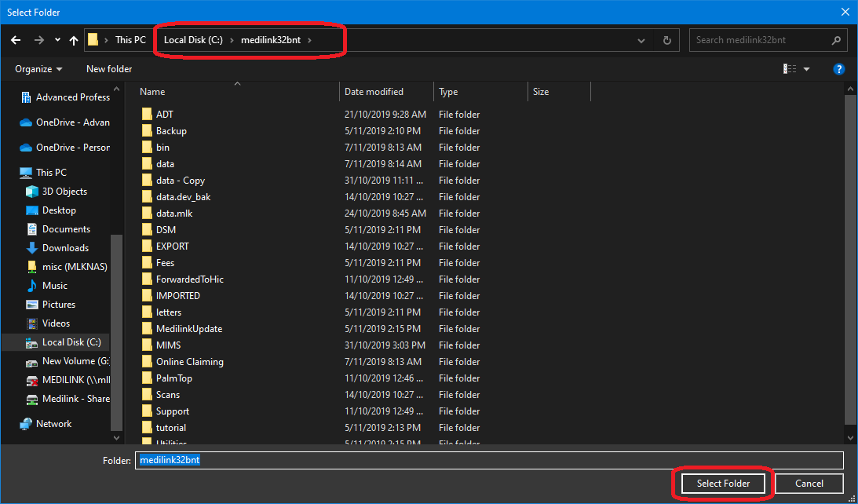Screen dimensions: 858x504
Task: Refresh the medilink32bnt folder listing
Action: pos(666,40)
